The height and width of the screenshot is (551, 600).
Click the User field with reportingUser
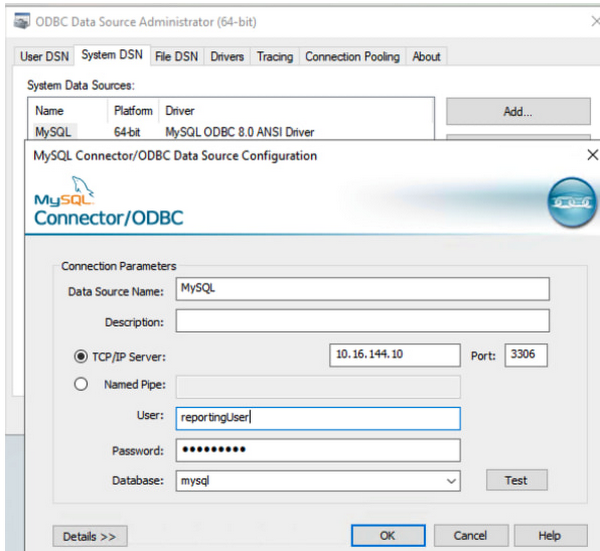click(x=318, y=418)
